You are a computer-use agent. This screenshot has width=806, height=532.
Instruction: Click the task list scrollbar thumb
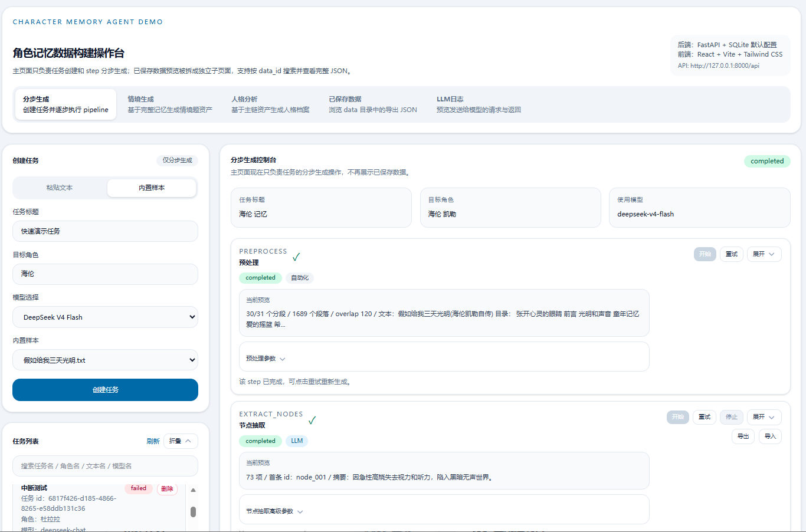click(x=193, y=512)
